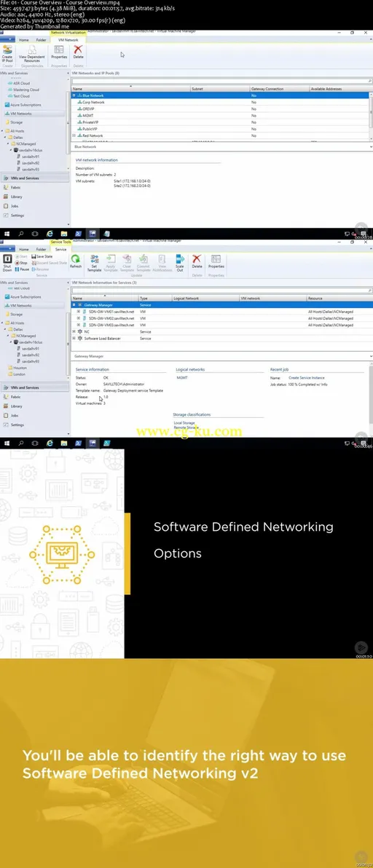This screenshot has height=868, width=373.
Task: Click Windows Start button on the second frame's taskbar
Action: pyautogui.click(x=7, y=443)
